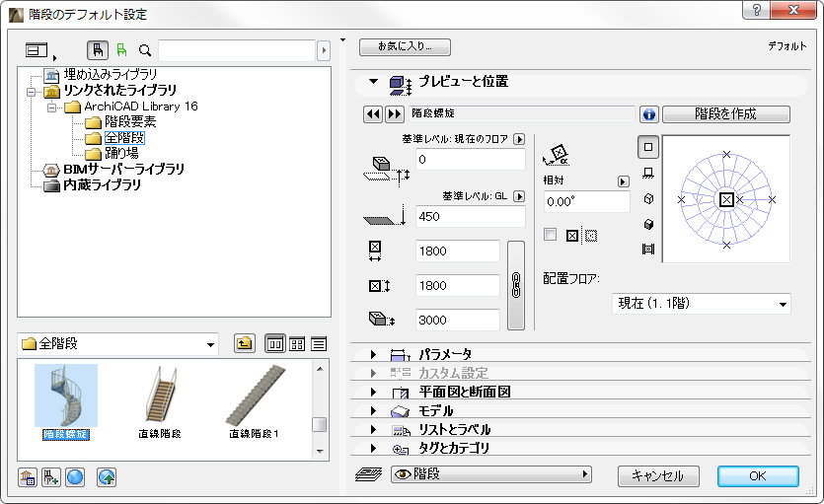
Task: Toggle the mirror checkbox
Action: point(551,235)
